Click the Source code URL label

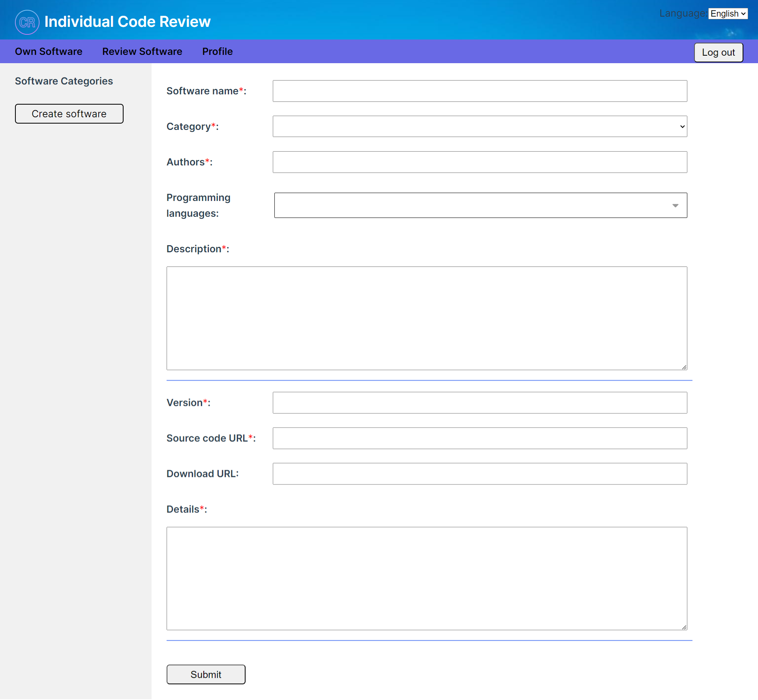(x=211, y=438)
